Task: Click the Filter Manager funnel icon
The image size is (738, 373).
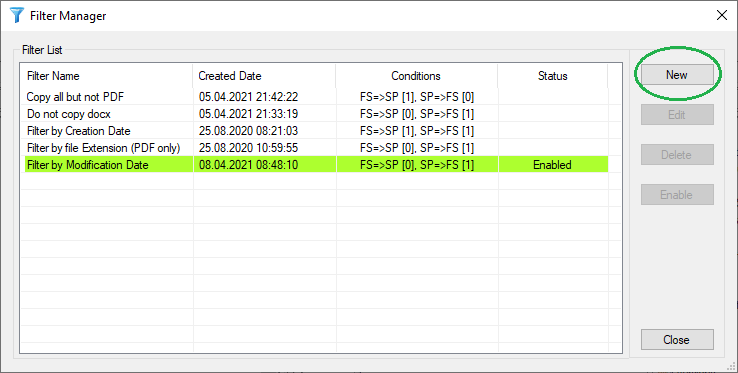Action: pyautogui.click(x=16, y=16)
